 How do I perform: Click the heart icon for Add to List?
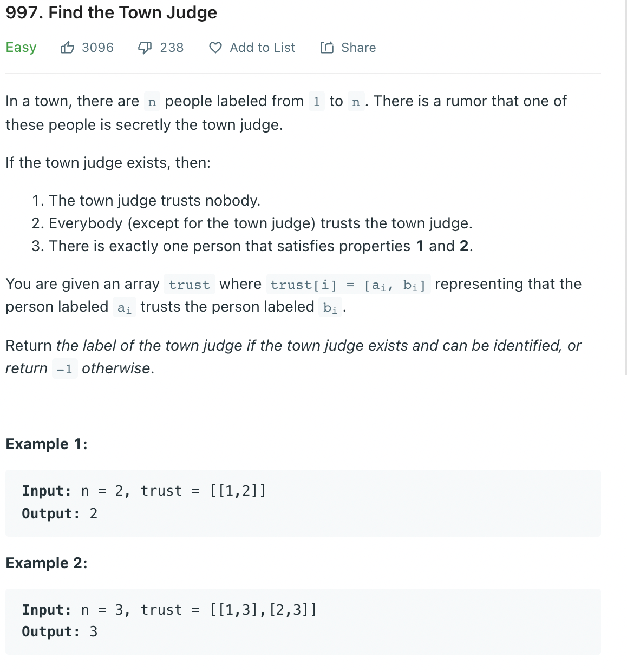215,48
